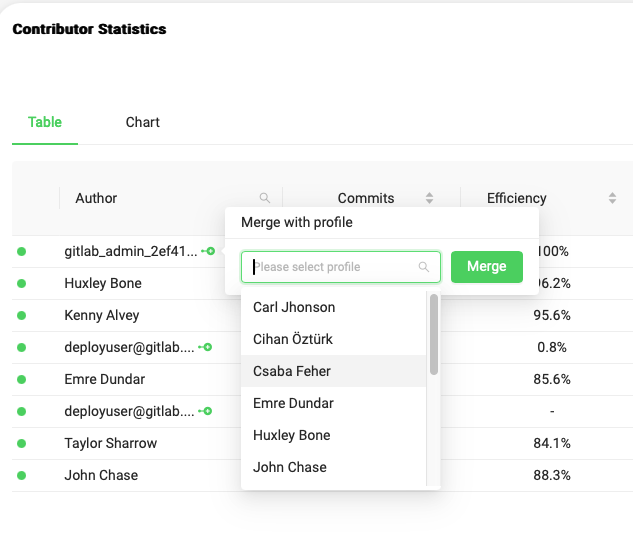633x546 pixels.
Task: Click green status dot beside Kenny Alvey
Action: pos(22,316)
